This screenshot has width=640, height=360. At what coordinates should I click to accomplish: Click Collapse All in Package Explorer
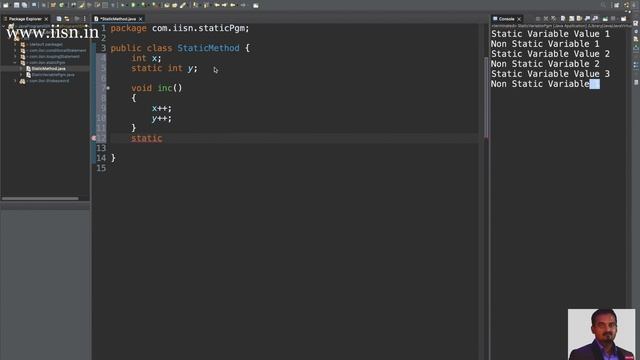(59, 19)
